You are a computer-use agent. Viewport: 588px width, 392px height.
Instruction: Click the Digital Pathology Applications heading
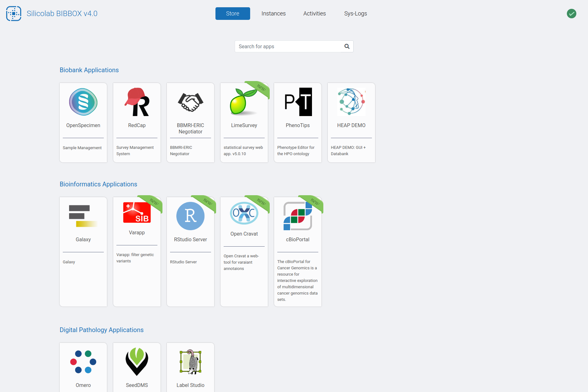click(x=102, y=330)
